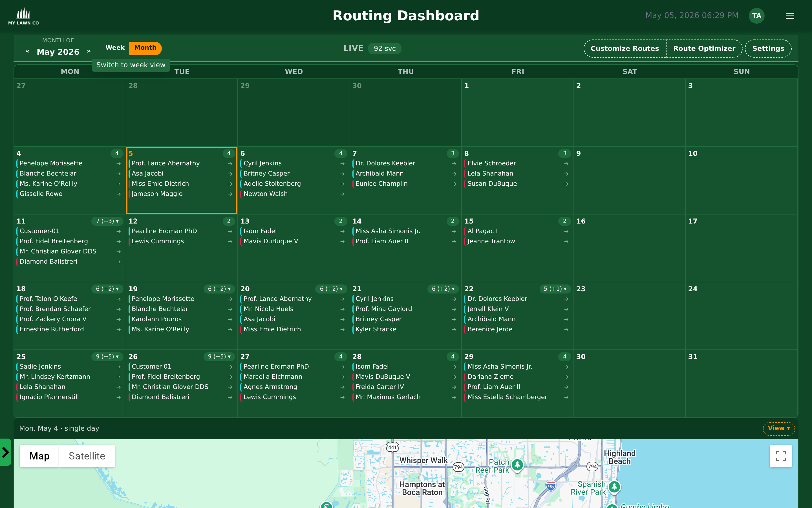Open arrow for Elvie Schroeder on May 8
The height and width of the screenshot is (508, 812).
(566, 164)
